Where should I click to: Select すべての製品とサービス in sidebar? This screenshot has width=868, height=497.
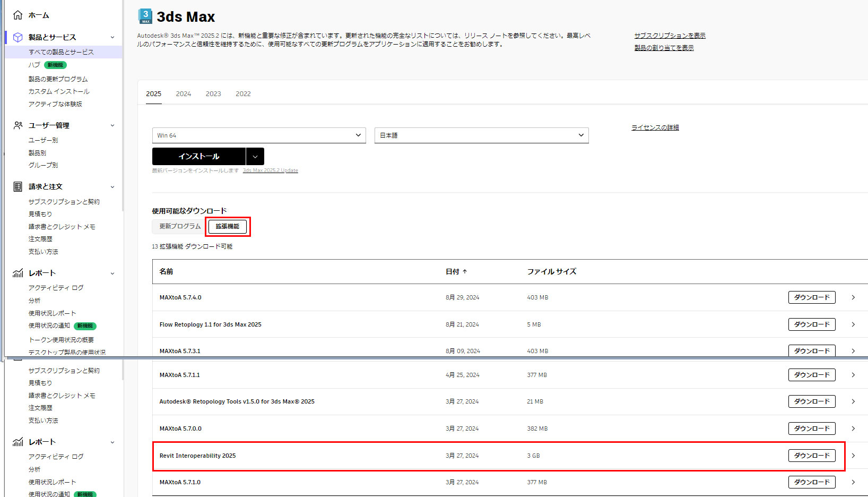61,52
